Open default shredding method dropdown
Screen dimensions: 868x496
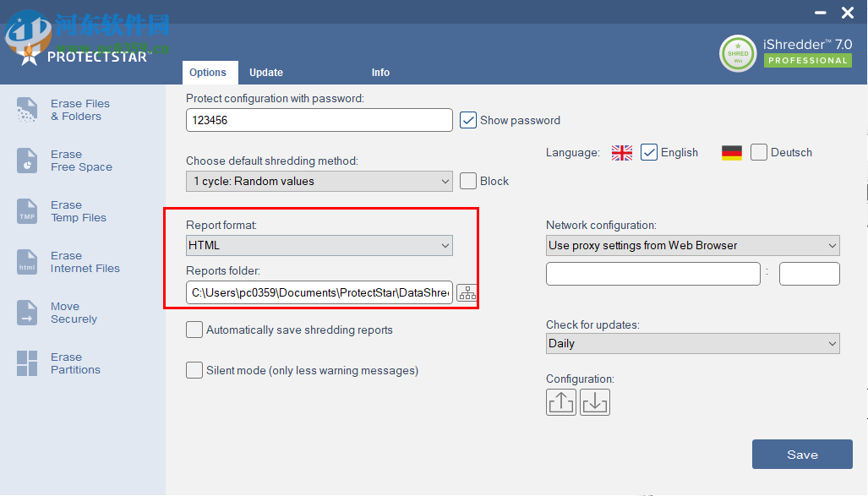(x=319, y=181)
